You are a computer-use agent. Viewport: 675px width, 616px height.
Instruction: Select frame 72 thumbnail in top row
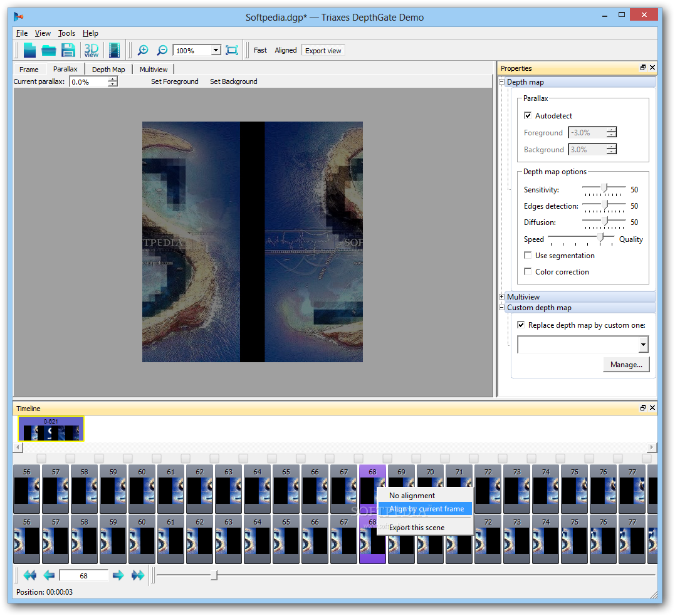488,488
